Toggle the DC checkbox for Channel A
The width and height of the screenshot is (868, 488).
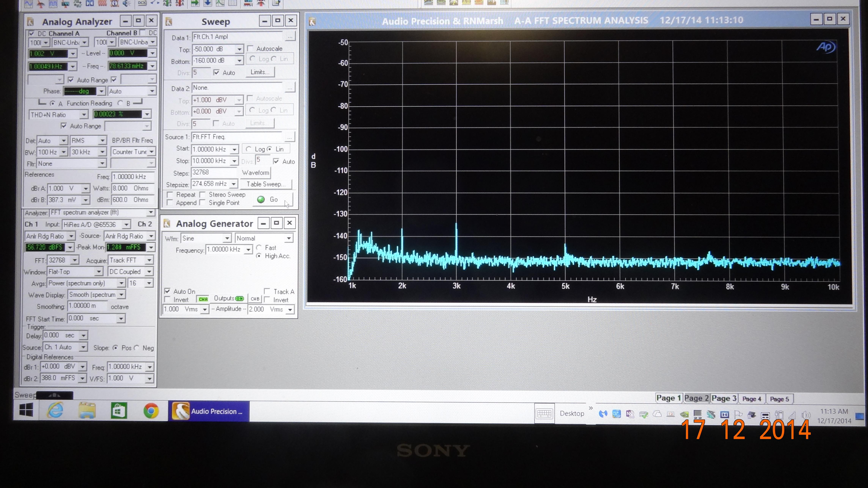click(x=31, y=33)
